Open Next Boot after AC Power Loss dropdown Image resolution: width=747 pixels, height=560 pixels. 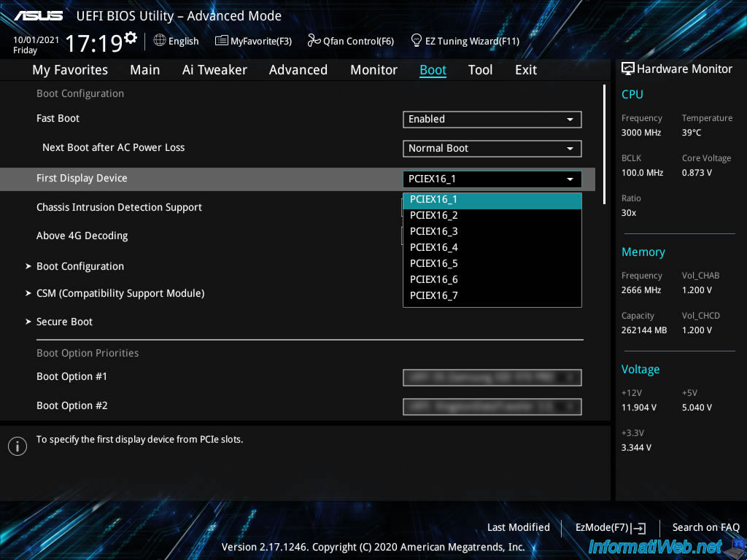(x=492, y=148)
